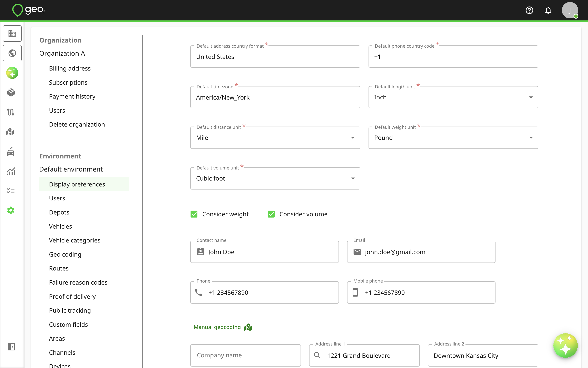Select Display preferences in the menu
Image resolution: width=588 pixels, height=368 pixels.
[x=84, y=184]
